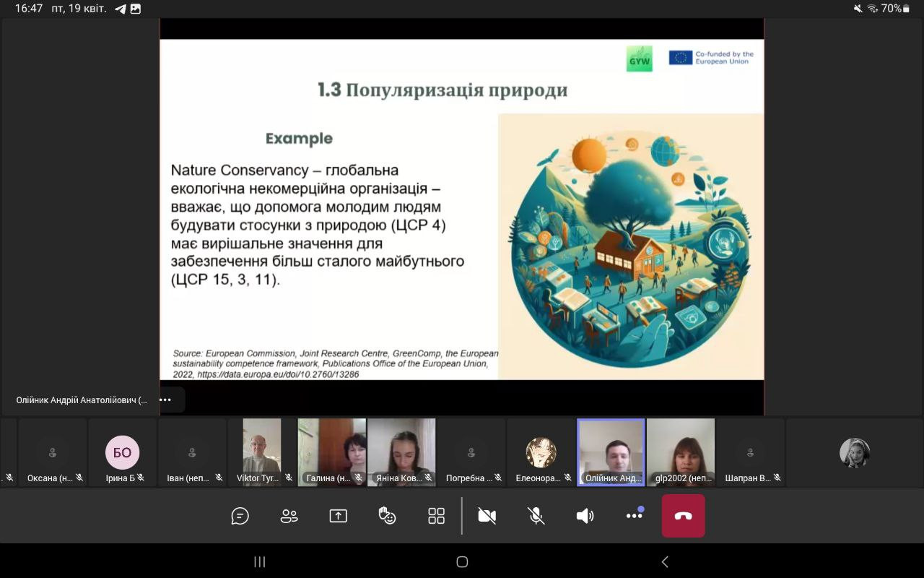
Task: Open Android recent apps
Action: [260, 561]
